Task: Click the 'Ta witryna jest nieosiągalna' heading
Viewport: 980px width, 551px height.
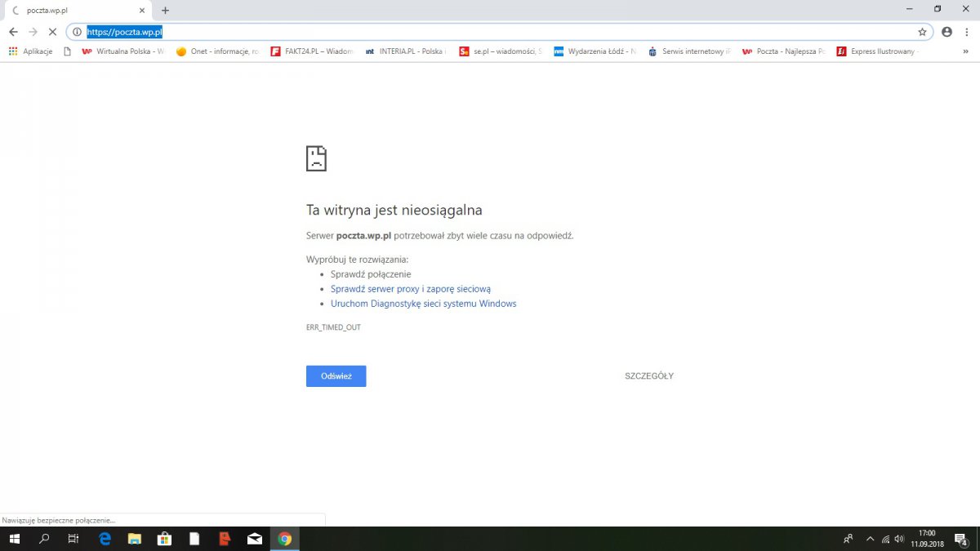Action: coord(394,210)
